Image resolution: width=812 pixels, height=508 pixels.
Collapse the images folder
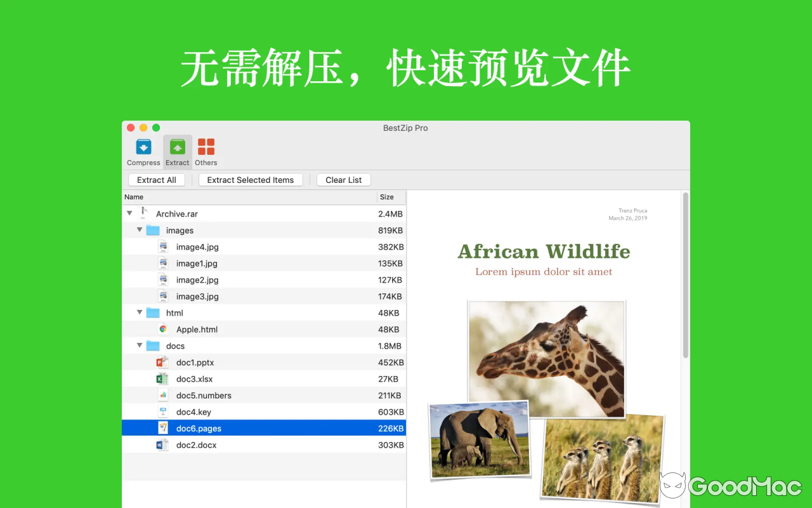coord(139,230)
